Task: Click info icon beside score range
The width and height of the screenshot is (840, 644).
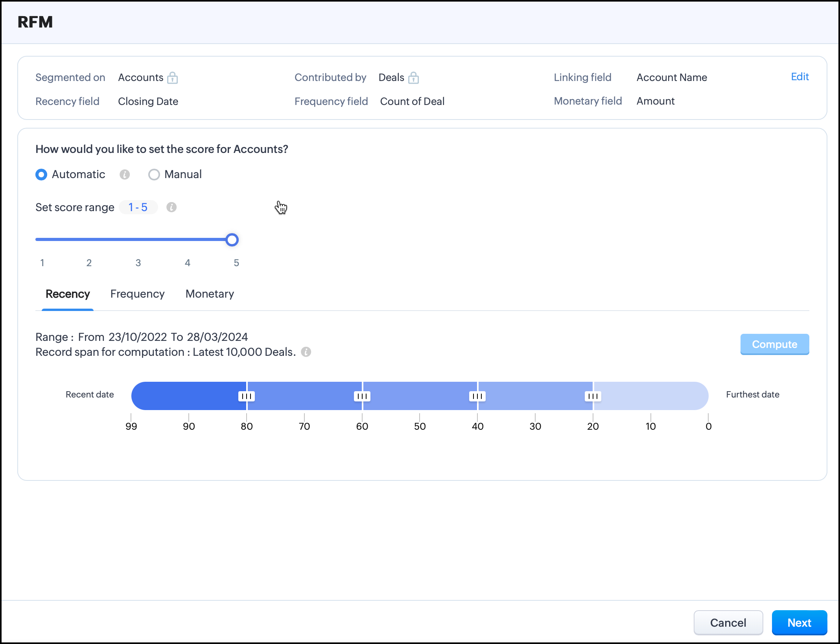Action: 171,207
